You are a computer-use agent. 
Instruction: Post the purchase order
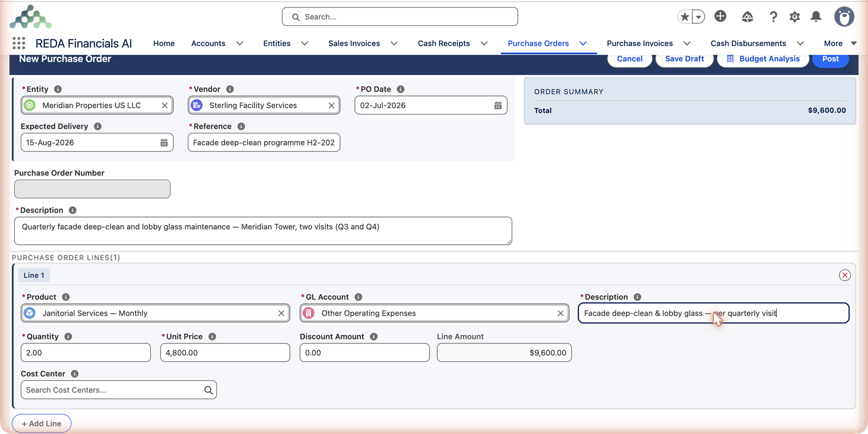click(830, 59)
